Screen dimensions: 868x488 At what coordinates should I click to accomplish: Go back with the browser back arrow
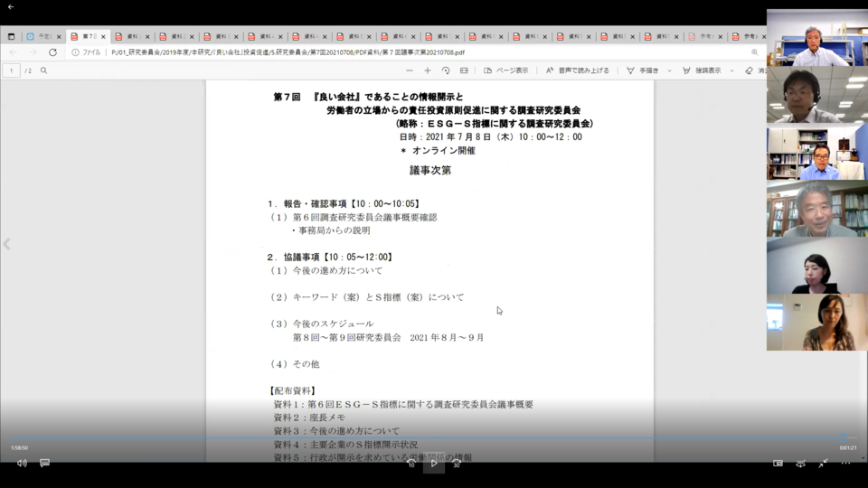click(13, 52)
